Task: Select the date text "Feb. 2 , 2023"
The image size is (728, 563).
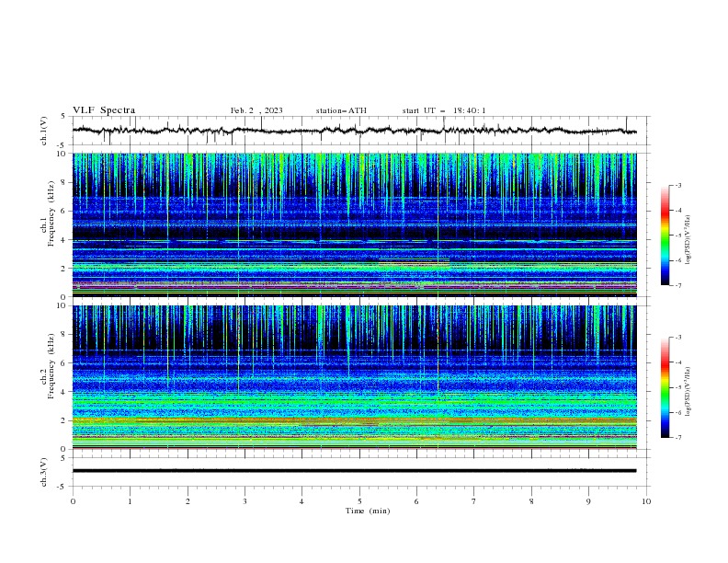Action: pyautogui.click(x=256, y=110)
